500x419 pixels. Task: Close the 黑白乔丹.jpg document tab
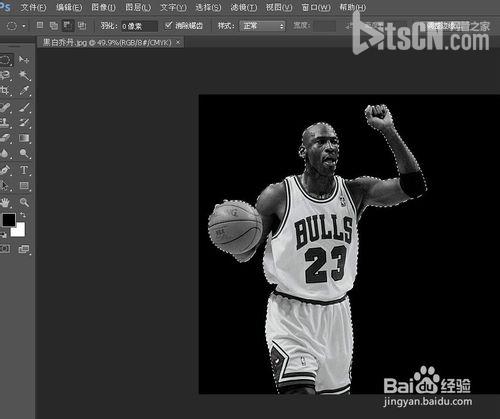tap(178, 42)
